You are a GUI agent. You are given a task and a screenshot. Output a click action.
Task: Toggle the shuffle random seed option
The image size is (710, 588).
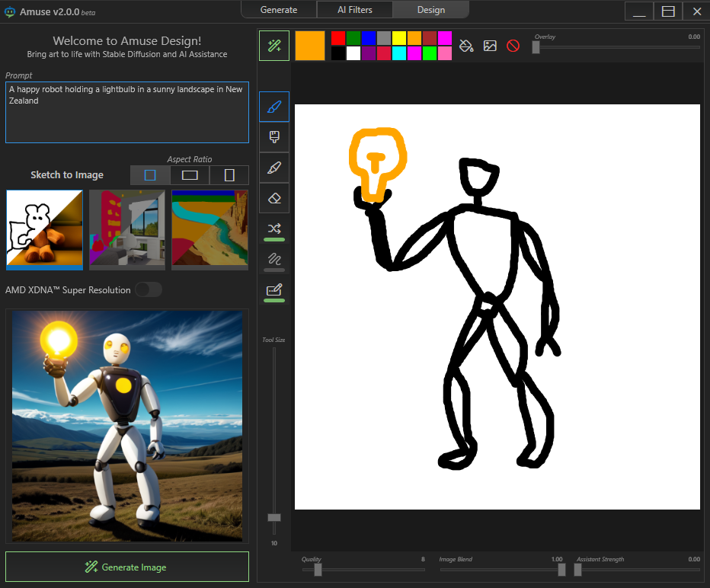click(274, 228)
